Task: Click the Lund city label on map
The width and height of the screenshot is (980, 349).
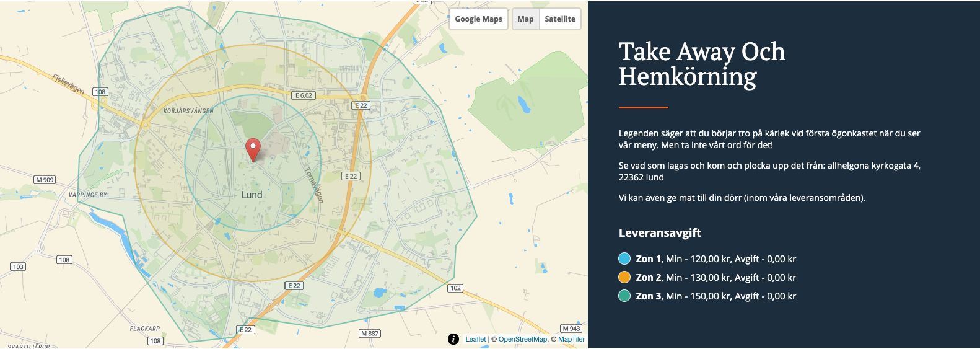Action: click(x=252, y=195)
